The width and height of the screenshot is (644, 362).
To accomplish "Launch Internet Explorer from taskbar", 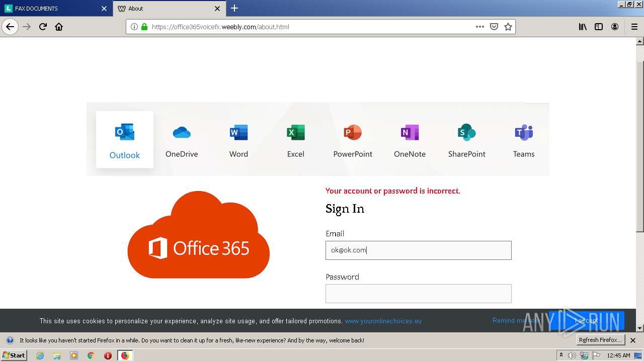I will pos(40,355).
